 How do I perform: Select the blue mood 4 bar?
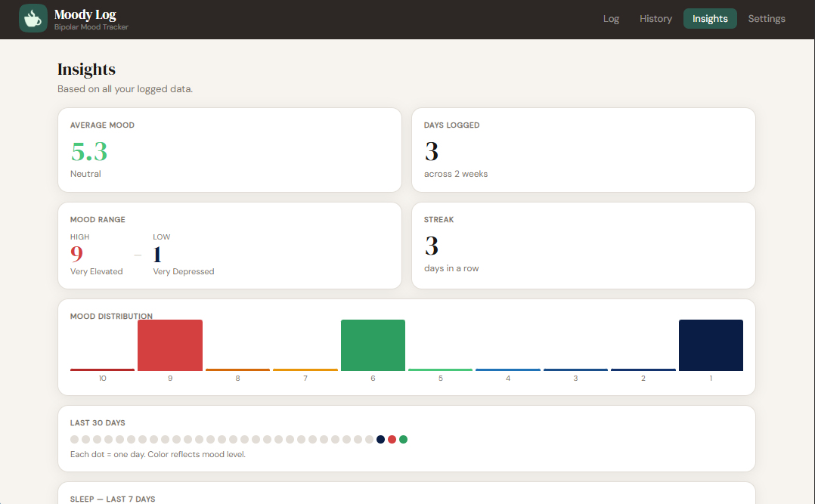(507, 369)
